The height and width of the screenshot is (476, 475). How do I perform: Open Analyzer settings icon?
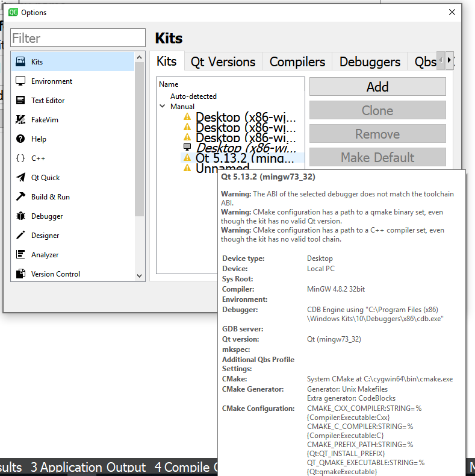pos(20,254)
